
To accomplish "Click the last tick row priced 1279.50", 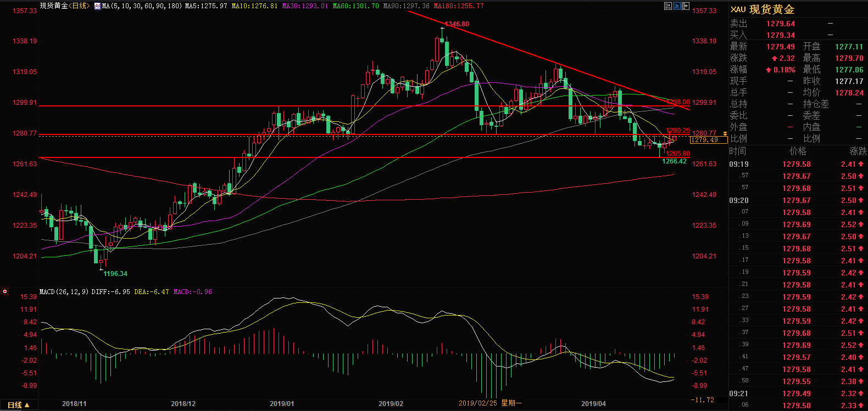I will click(798, 406).
